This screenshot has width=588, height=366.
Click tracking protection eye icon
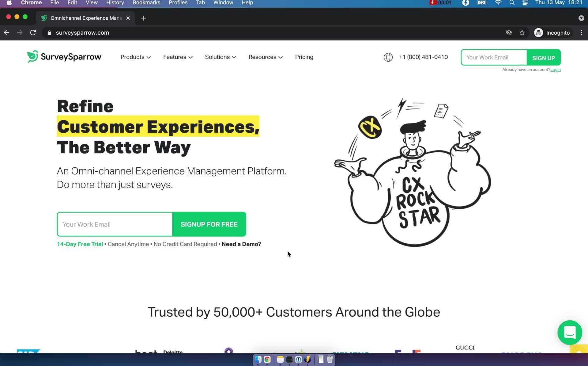(509, 32)
